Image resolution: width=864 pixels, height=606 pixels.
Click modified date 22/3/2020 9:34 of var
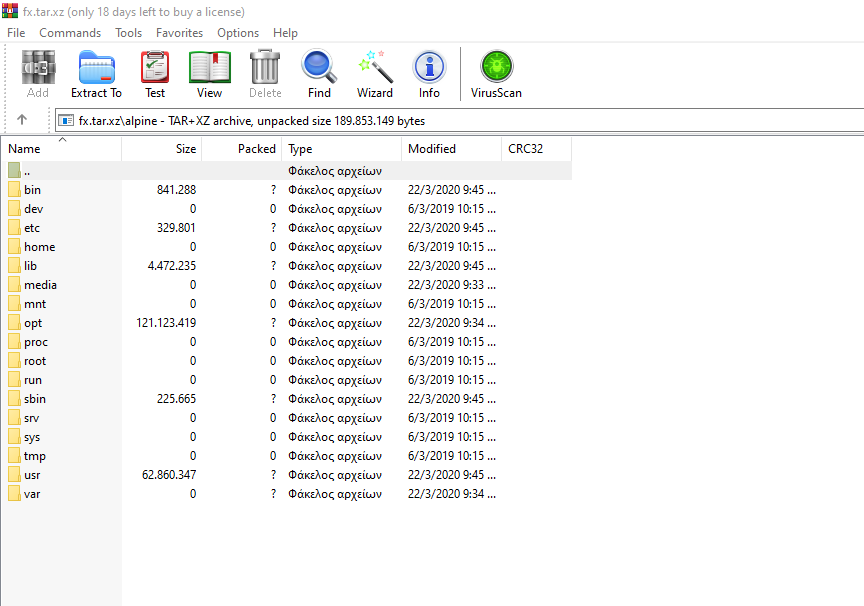point(452,494)
